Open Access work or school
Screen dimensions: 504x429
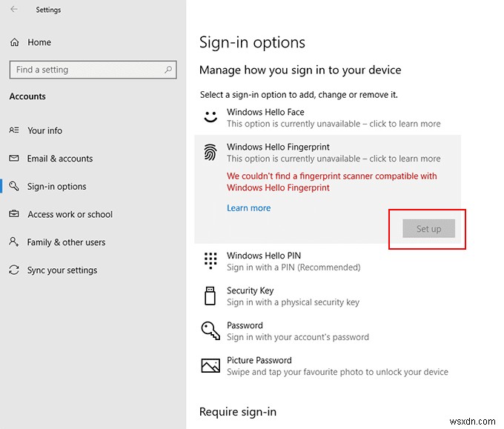pos(70,214)
